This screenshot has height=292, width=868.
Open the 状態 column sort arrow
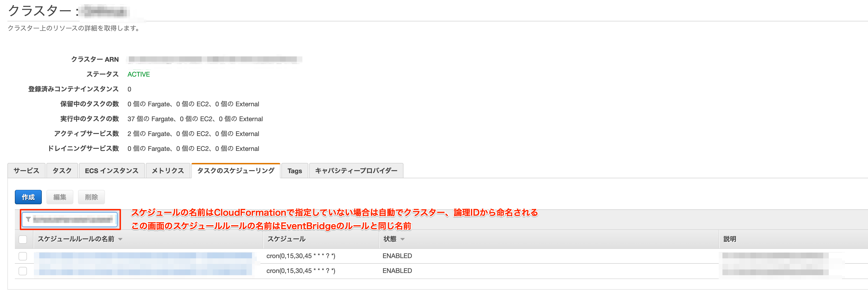coord(403,239)
